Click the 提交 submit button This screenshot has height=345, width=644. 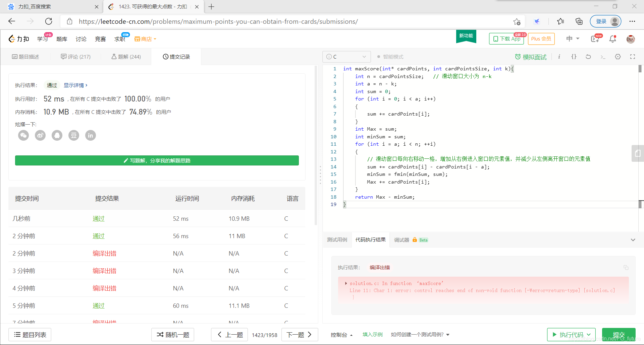pos(619,335)
